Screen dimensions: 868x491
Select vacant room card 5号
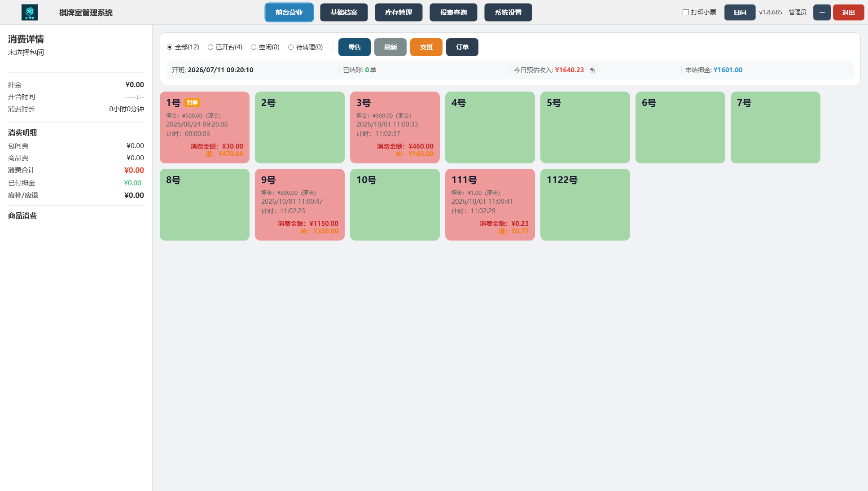(585, 127)
